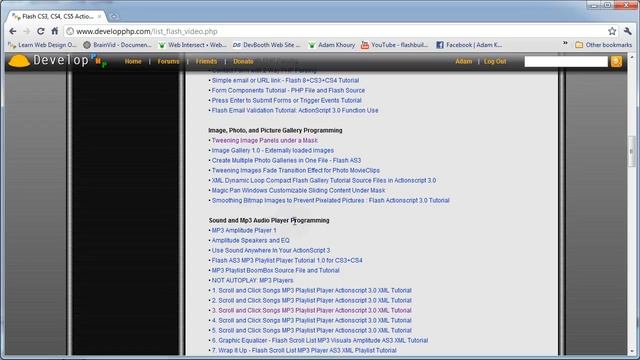Open Create Multiple Photo Galleries link

pyautogui.click(x=286, y=160)
